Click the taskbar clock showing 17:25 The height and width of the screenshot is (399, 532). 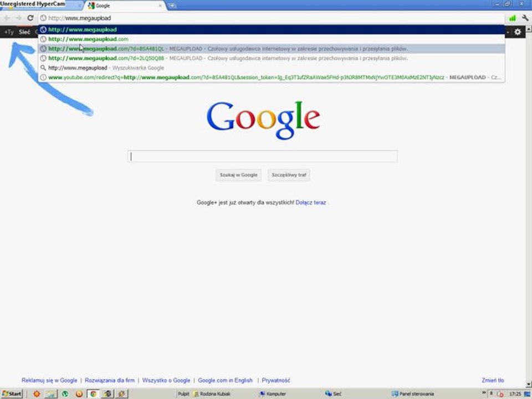pos(515,394)
